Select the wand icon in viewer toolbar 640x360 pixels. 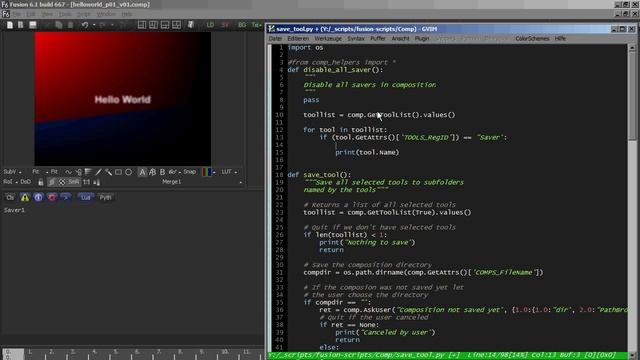109,172
